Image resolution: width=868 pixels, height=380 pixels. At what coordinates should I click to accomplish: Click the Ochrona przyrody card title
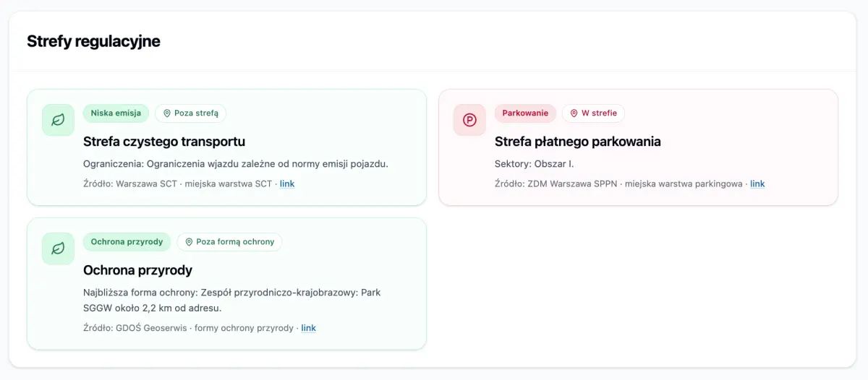point(137,270)
